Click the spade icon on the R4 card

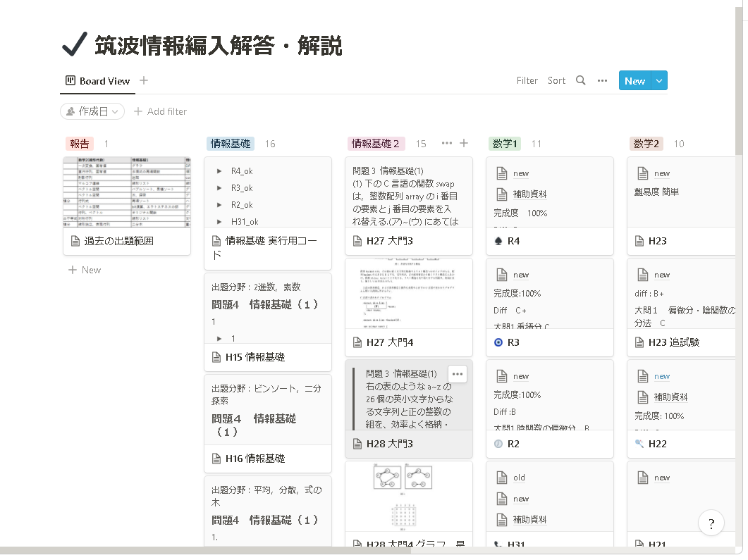[498, 240]
